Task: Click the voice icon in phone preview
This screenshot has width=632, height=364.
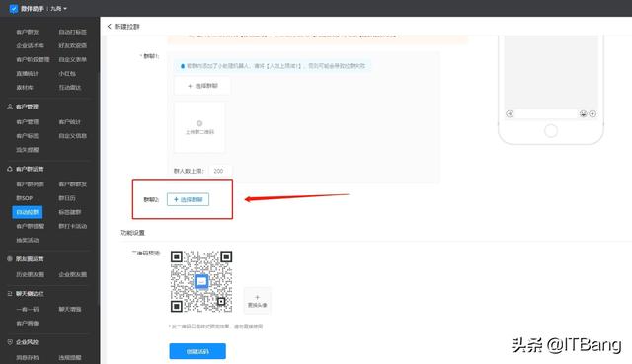Action: click(510, 114)
